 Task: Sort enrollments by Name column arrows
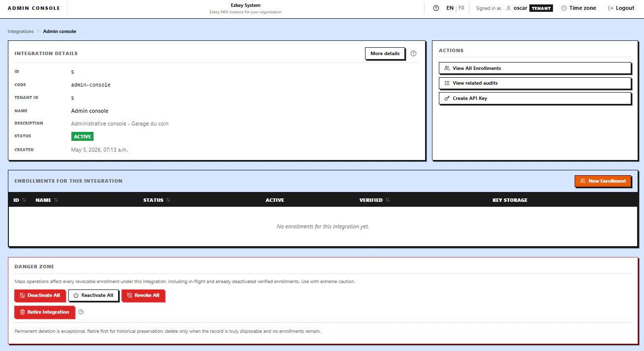(x=56, y=200)
